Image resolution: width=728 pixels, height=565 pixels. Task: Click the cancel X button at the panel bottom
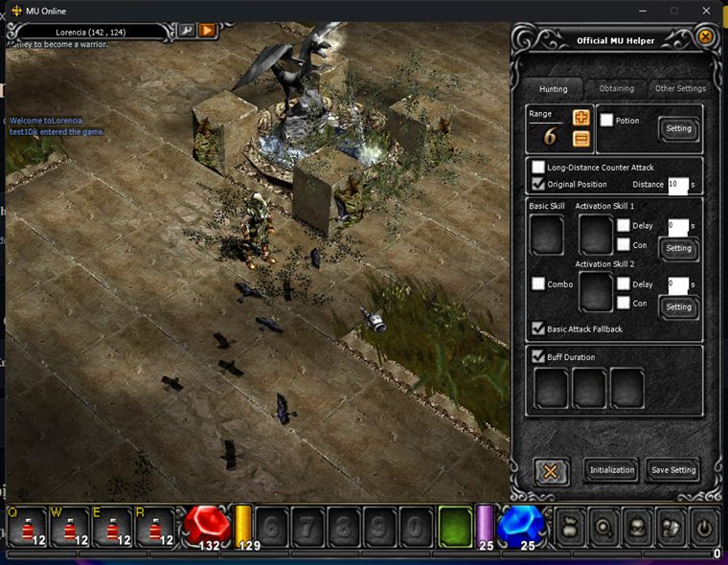tap(551, 472)
